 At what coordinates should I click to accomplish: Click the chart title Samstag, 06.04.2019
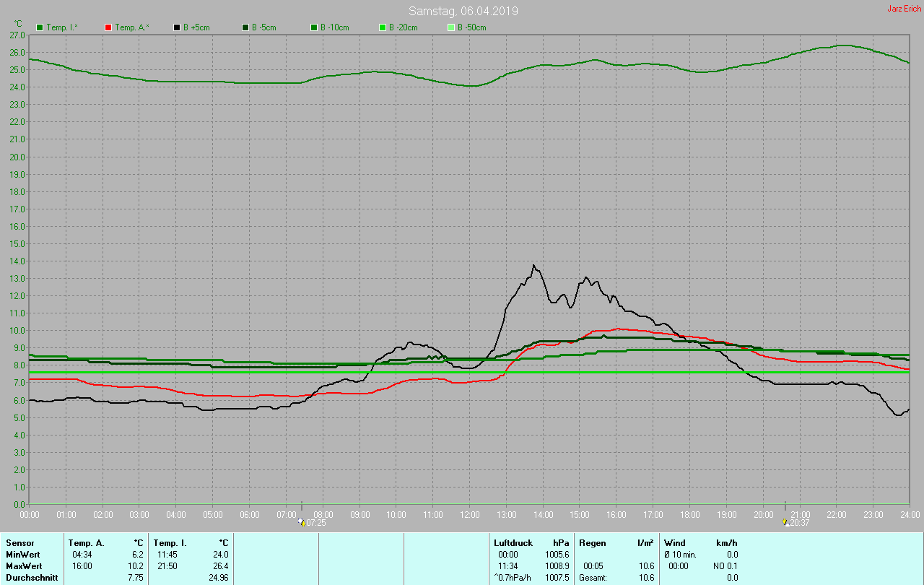(463, 11)
